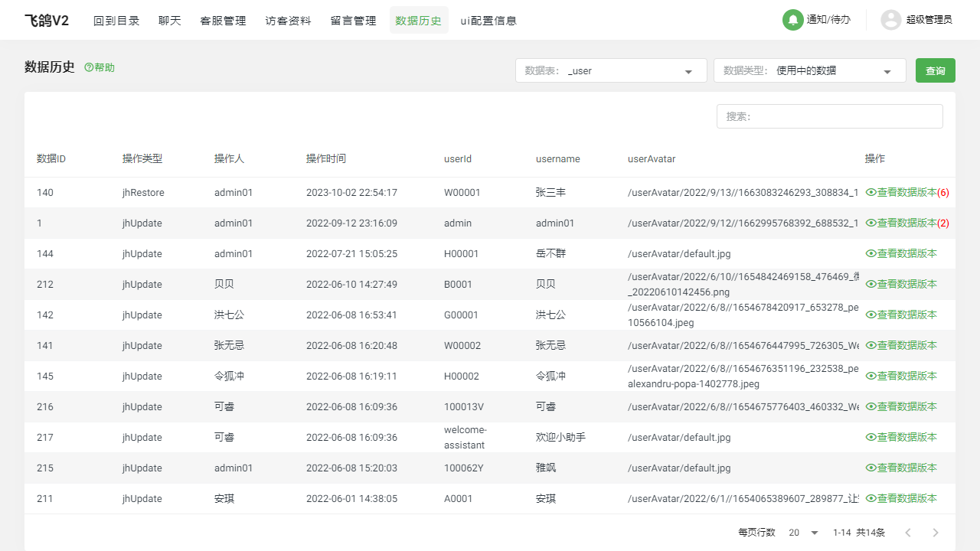Click the eye icon for data ID 144
The width and height of the screenshot is (980, 551).
point(871,254)
